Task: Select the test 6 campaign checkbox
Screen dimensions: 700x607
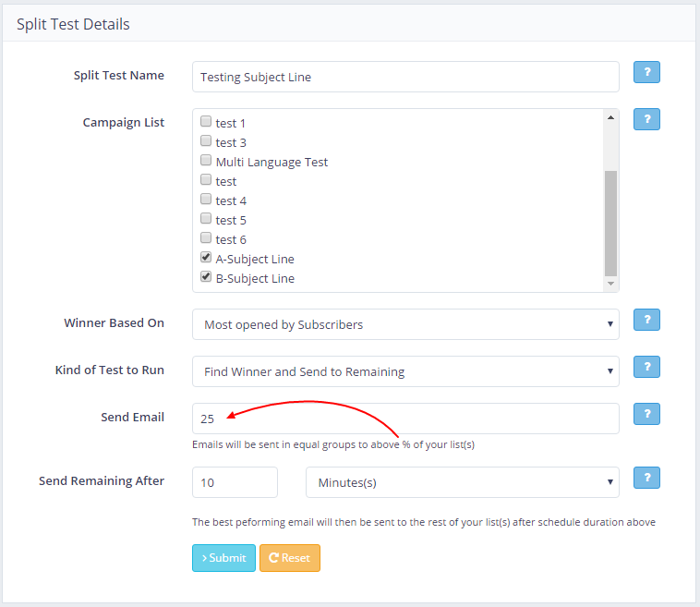Action: coord(206,239)
